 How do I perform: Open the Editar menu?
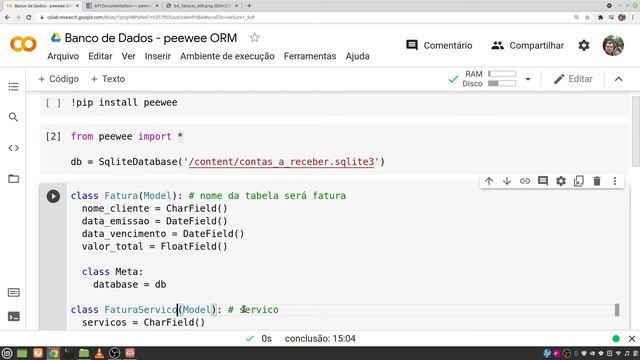tap(100, 56)
